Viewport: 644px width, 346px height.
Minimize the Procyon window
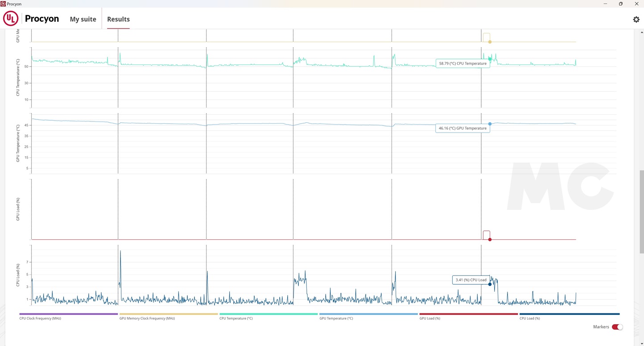coord(605,4)
